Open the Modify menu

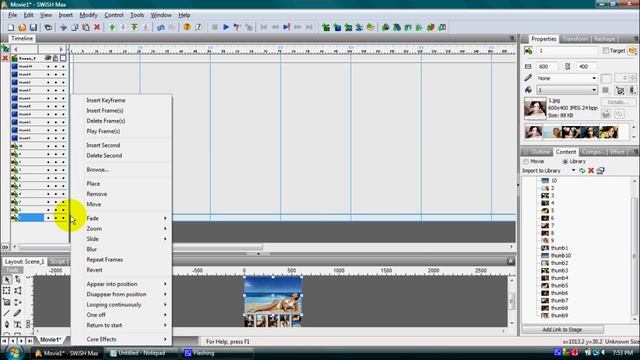pos(88,15)
